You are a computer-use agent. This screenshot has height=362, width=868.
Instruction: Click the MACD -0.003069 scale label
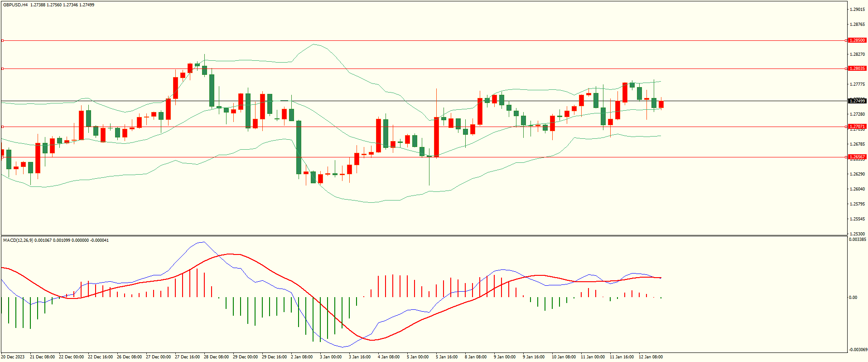(x=858, y=349)
